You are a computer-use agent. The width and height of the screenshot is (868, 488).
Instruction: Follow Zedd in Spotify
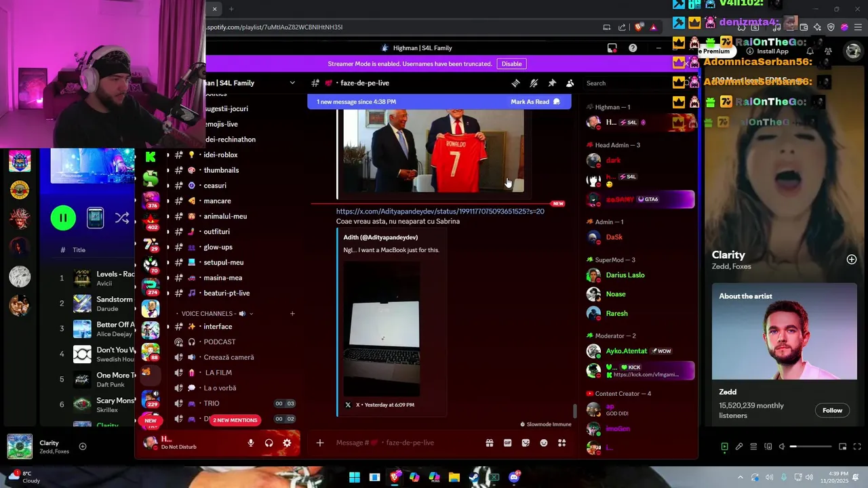coord(832,410)
